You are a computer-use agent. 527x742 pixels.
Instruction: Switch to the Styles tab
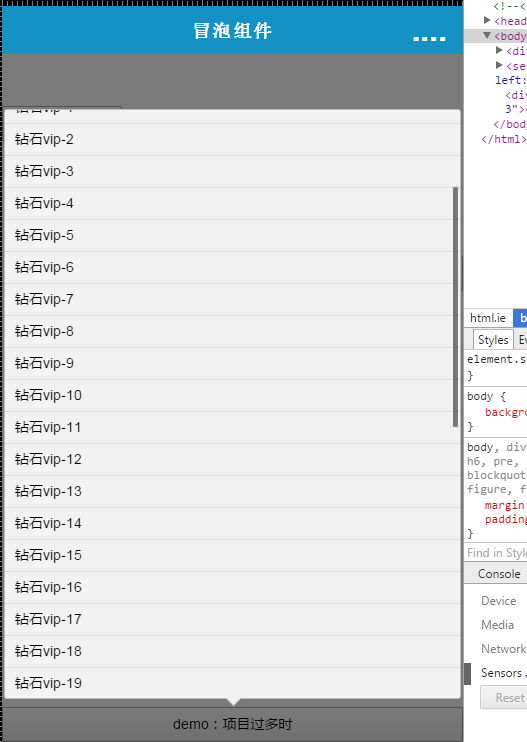(x=493, y=340)
